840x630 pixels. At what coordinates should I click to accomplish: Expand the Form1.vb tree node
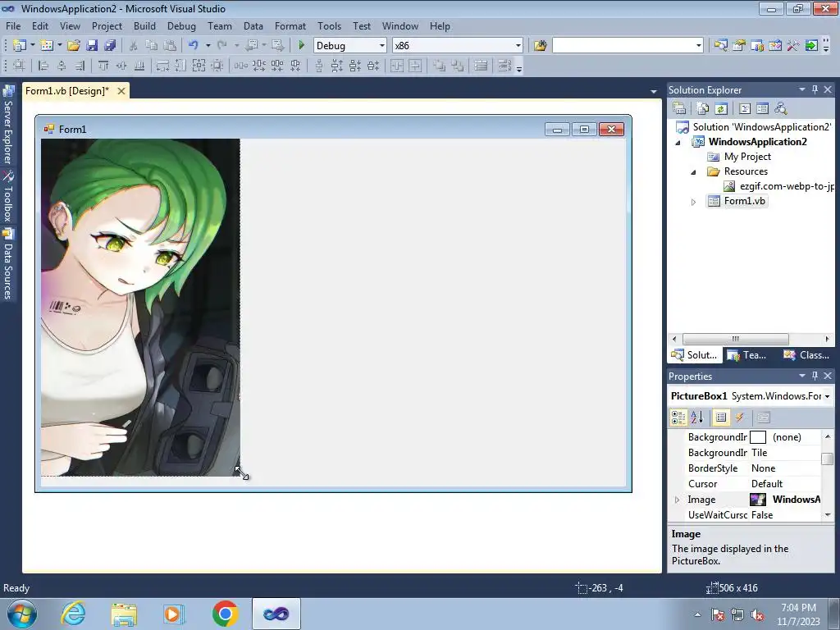pyautogui.click(x=693, y=202)
